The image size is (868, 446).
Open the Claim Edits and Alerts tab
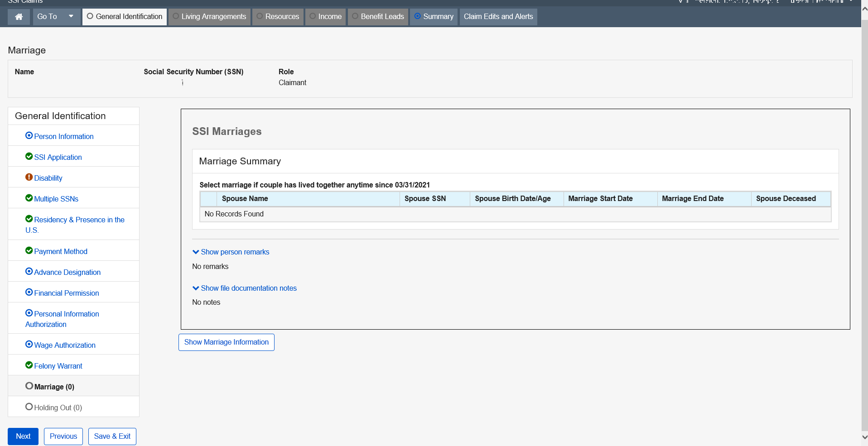click(x=498, y=17)
